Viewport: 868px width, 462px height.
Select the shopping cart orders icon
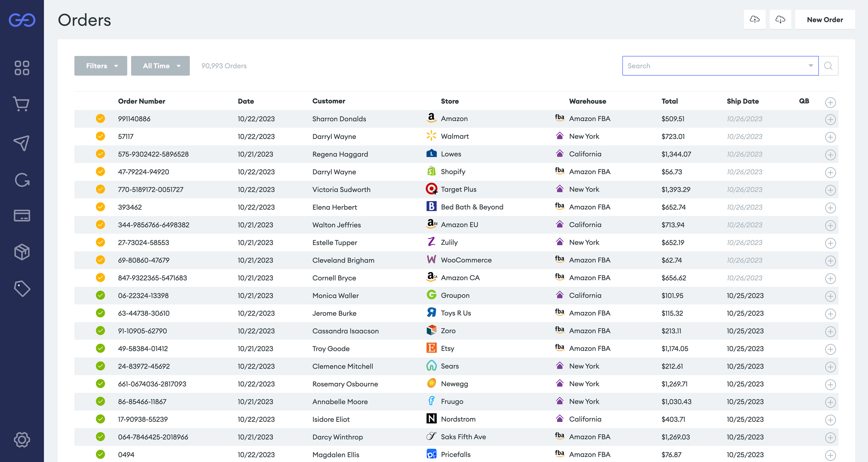click(x=22, y=105)
